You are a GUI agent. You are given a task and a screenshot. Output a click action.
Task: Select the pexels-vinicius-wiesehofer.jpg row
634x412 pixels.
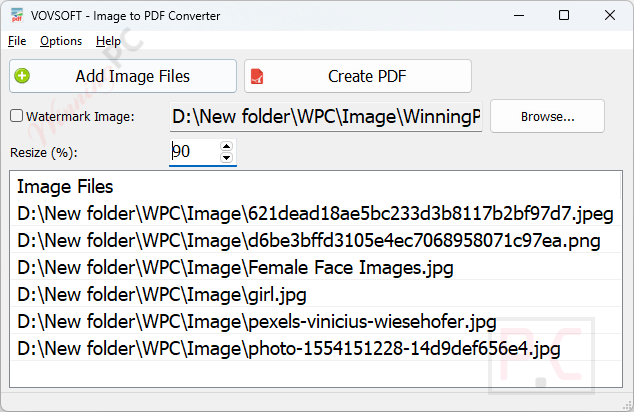tap(315, 321)
